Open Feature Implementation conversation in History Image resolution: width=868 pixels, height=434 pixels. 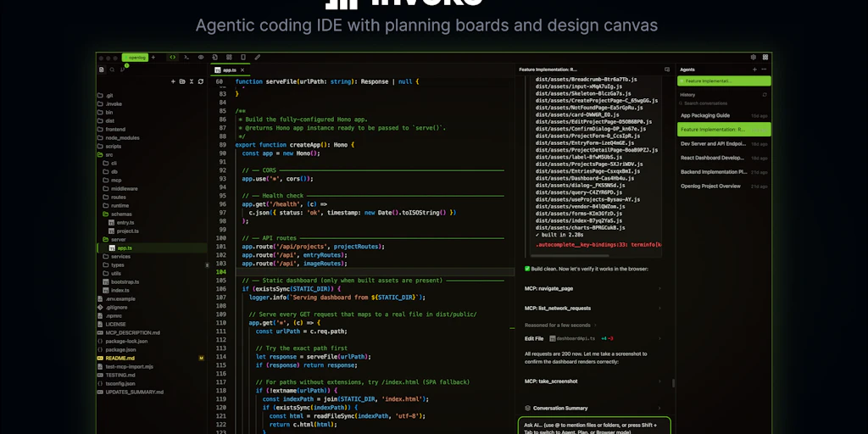coord(724,130)
